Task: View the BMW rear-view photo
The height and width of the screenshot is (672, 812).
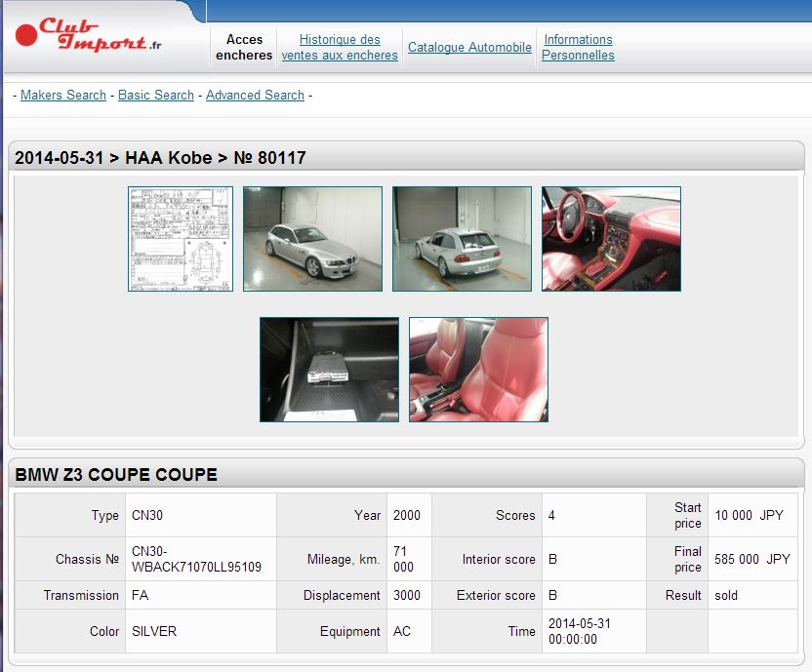Action: [x=462, y=239]
